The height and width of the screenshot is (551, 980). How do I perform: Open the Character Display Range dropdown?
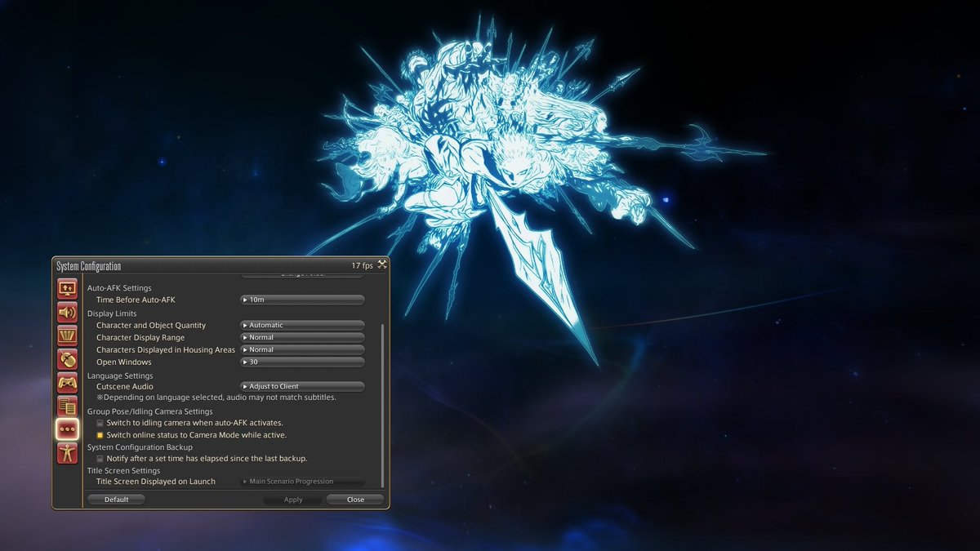pyautogui.click(x=302, y=337)
